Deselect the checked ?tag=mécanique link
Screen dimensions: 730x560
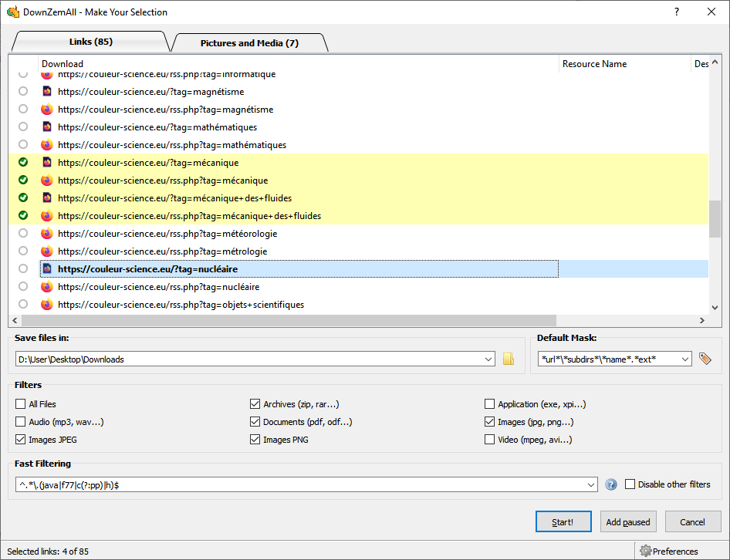[x=23, y=162]
